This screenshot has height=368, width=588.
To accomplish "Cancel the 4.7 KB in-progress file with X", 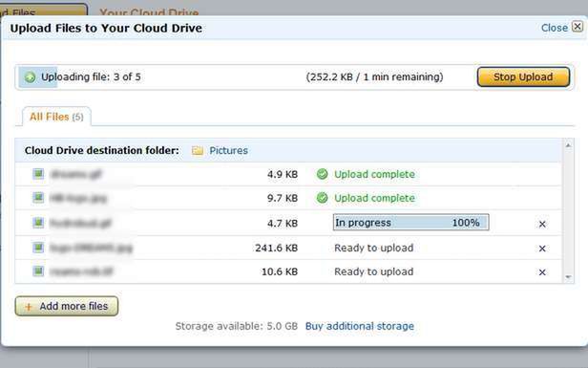I will (542, 225).
